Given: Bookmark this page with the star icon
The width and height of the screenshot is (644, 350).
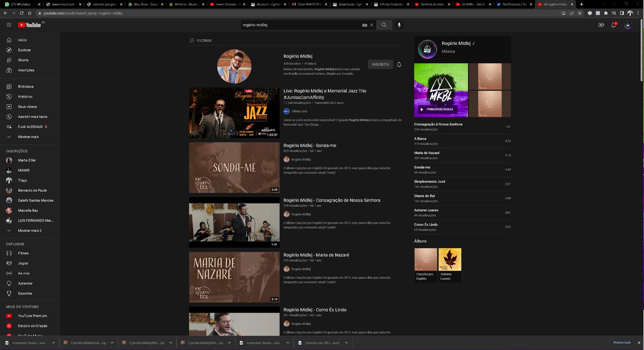Looking at the screenshot, I should tap(579, 13).
